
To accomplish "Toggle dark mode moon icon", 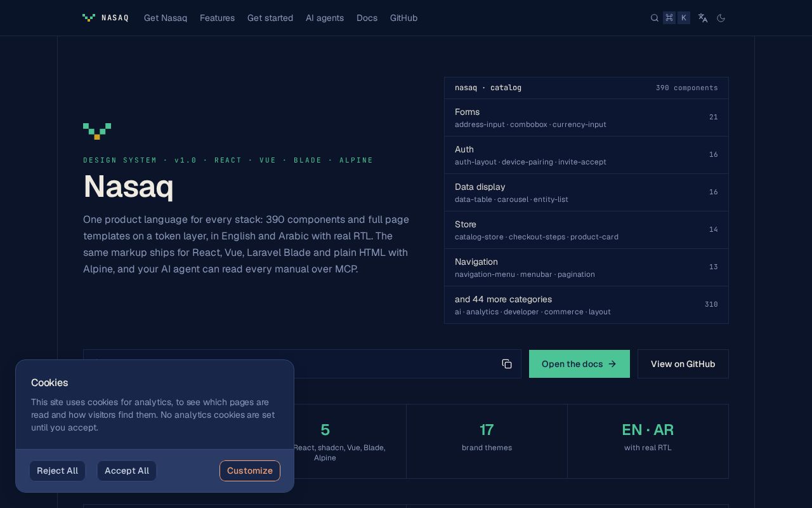I will 721,18.
